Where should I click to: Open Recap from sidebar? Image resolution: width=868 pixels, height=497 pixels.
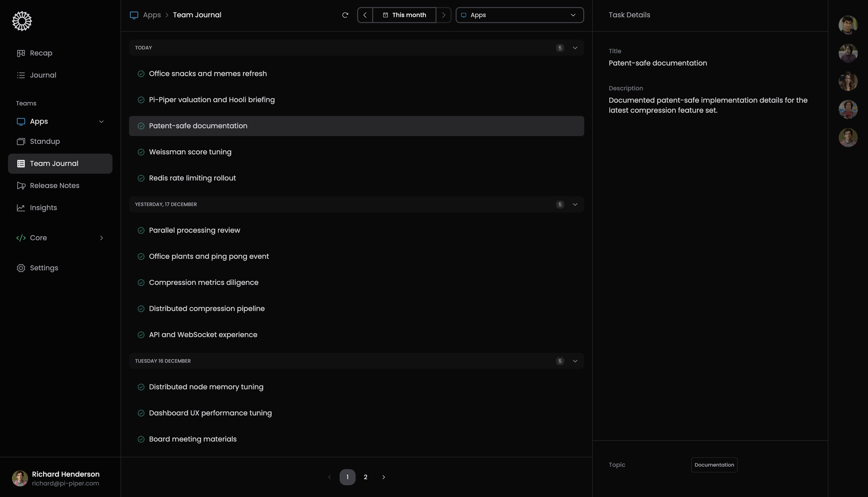coord(41,53)
